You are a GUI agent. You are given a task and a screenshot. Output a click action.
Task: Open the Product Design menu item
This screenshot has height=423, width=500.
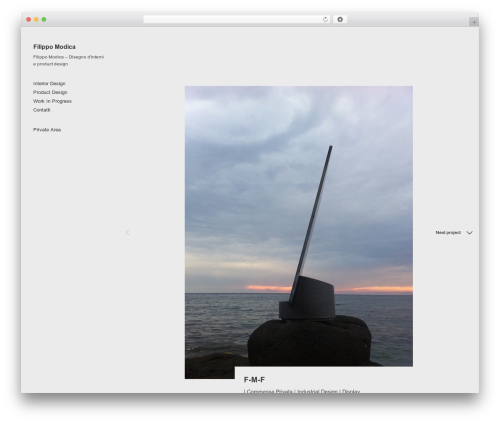click(x=50, y=92)
